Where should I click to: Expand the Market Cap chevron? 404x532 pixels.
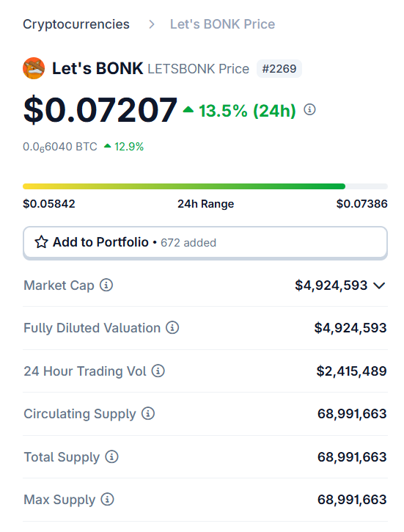(x=379, y=285)
